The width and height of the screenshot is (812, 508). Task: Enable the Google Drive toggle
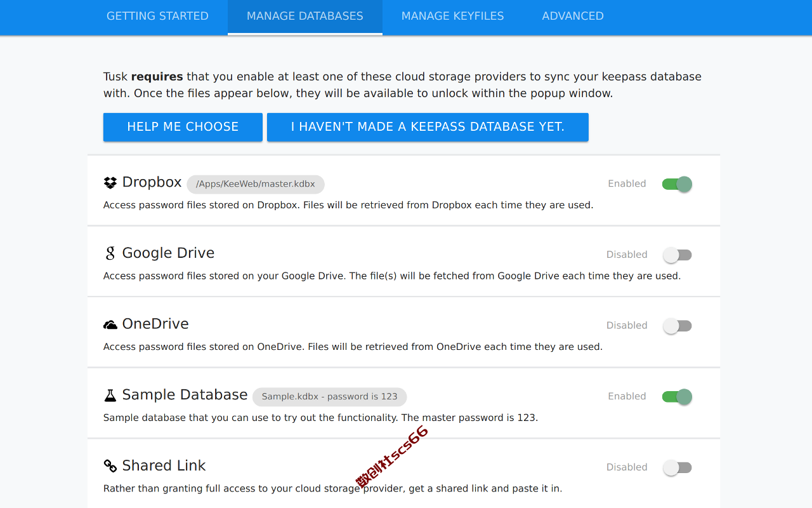(677, 255)
